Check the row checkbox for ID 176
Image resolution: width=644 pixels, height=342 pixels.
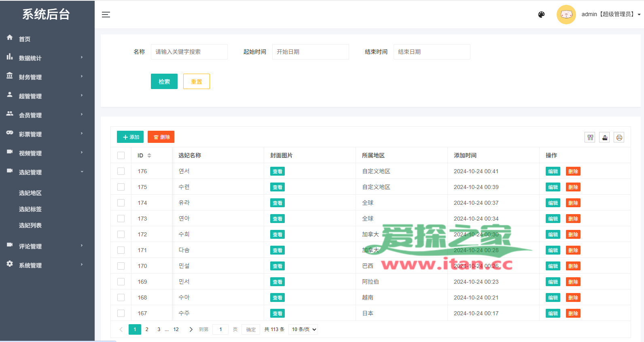[121, 171]
